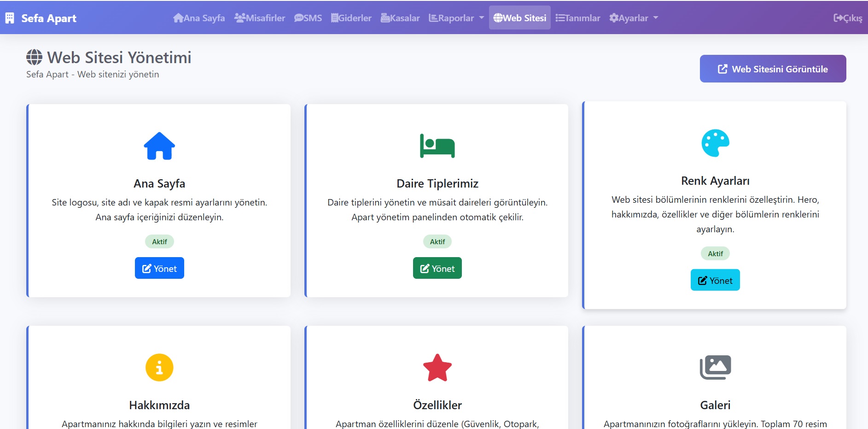Click the globe icon next to Web Sitesi Yönetimi
868x429 pixels.
(34, 57)
